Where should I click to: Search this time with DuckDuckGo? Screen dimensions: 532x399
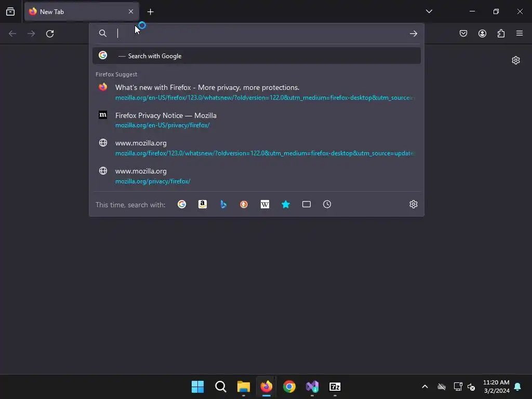pos(244,204)
